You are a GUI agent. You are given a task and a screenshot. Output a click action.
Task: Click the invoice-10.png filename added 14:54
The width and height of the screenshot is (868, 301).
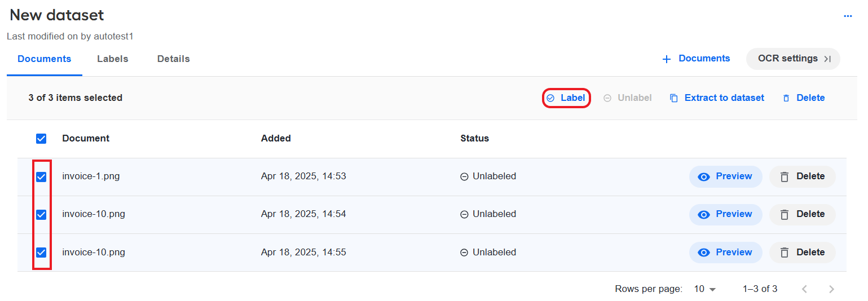click(x=94, y=214)
